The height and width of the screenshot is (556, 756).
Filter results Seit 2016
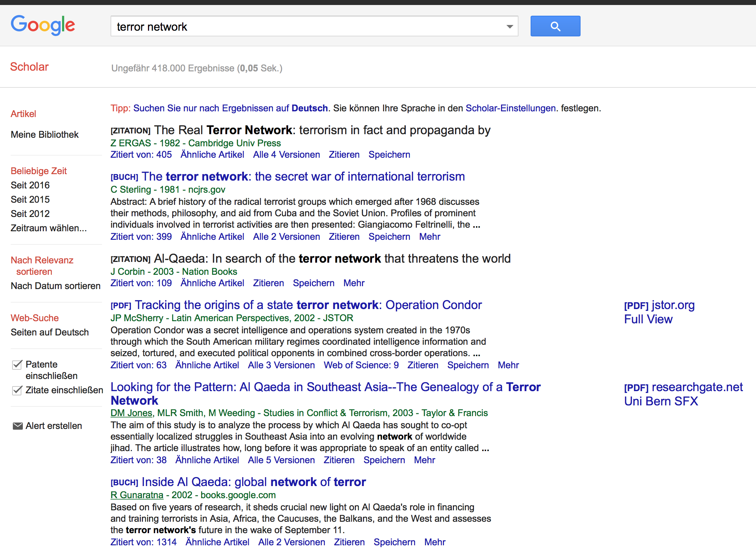click(x=30, y=185)
